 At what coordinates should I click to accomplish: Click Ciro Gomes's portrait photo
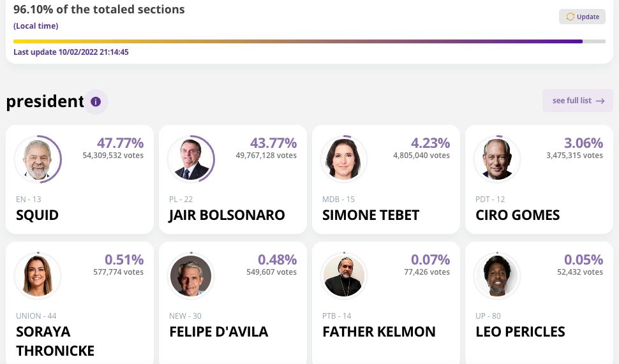pyautogui.click(x=496, y=159)
